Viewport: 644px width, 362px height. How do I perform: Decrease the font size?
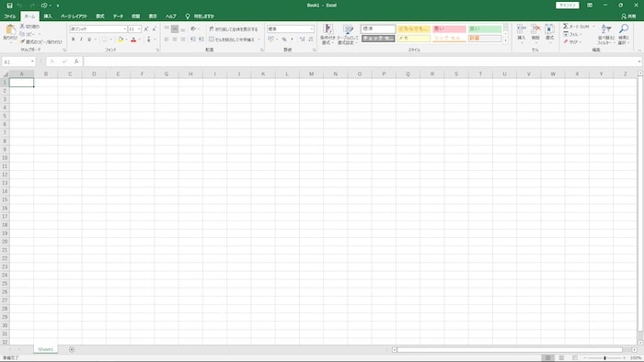pyautogui.click(x=154, y=29)
